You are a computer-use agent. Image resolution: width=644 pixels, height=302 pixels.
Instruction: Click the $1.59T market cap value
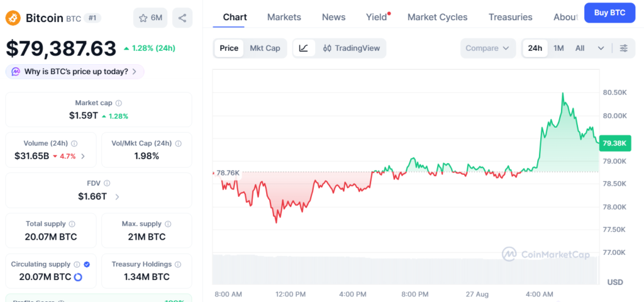(84, 116)
